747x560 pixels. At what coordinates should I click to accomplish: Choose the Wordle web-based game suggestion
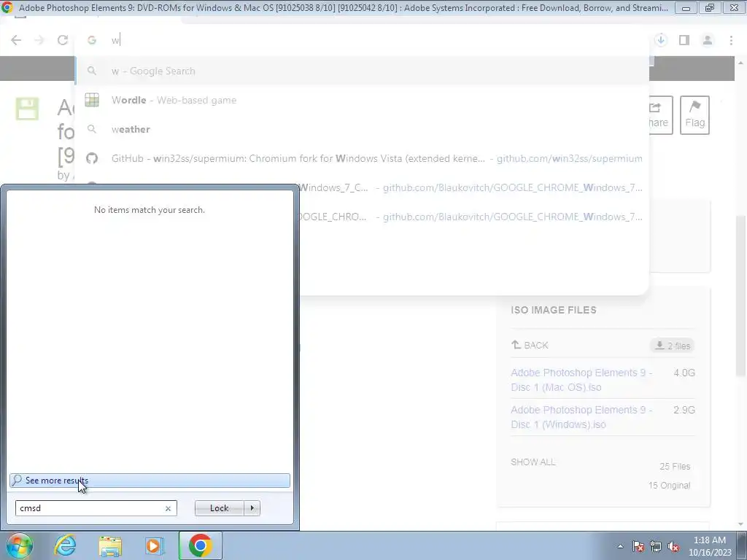coord(362,100)
